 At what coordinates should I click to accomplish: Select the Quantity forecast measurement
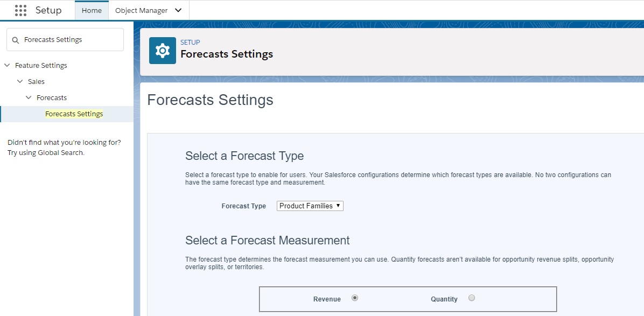tap(471, 298)
